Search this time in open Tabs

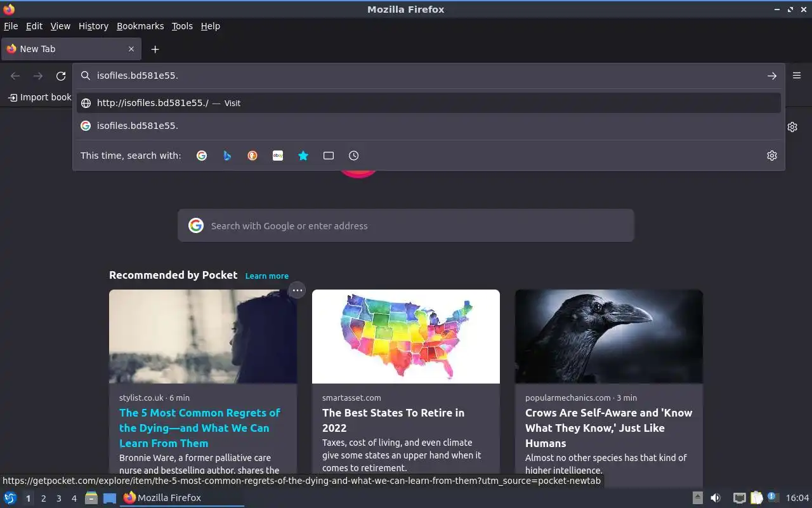pyautogui.click(x=329, y=156)
